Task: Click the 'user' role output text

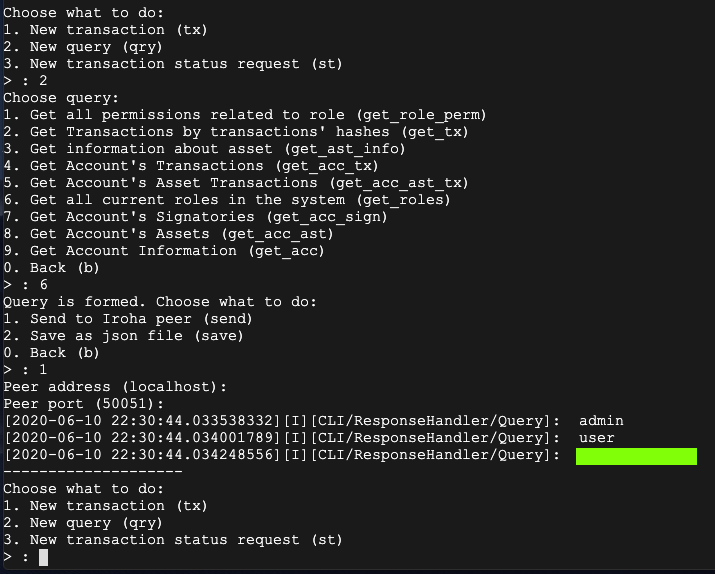Action: (596, 438)
